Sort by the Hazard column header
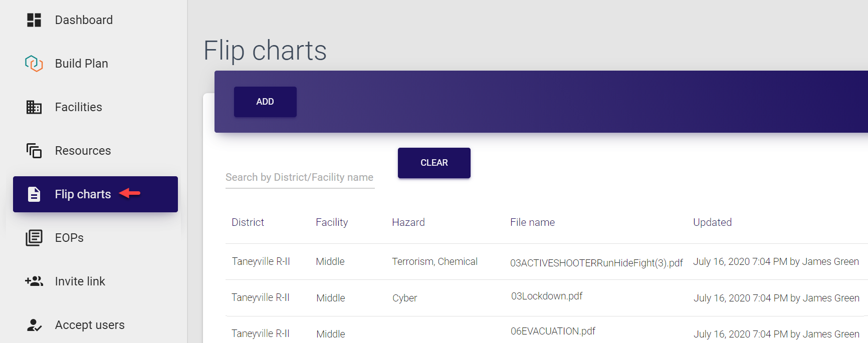 (408, 222)
